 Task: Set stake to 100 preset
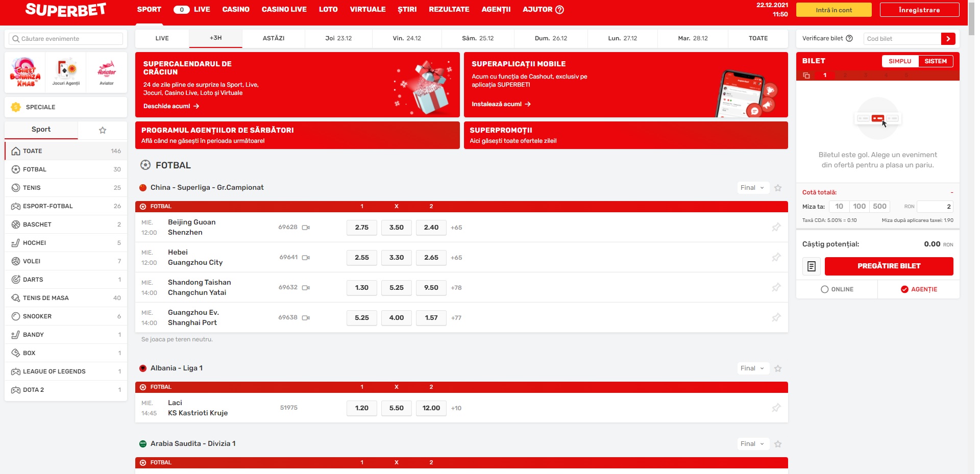(860, 207)
